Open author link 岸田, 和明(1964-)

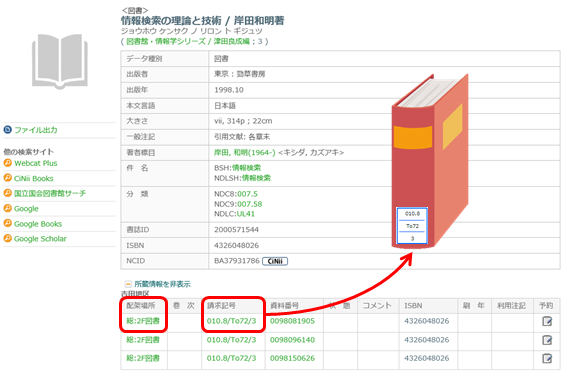click(244, 153)
